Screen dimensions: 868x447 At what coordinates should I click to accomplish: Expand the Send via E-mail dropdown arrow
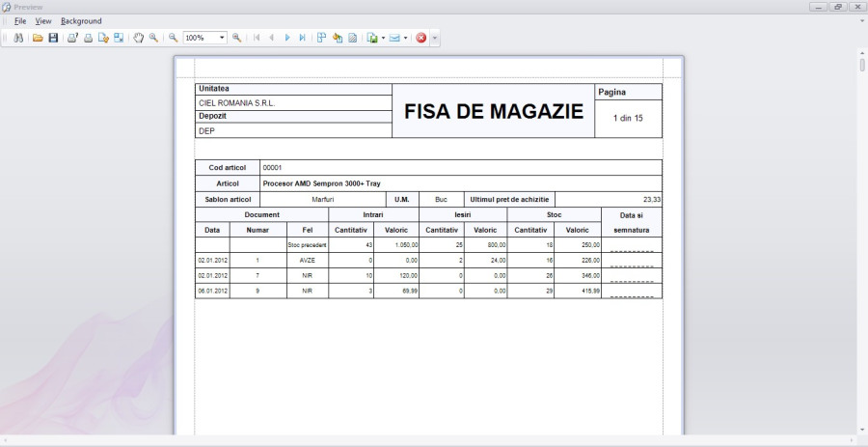(406, 38)
